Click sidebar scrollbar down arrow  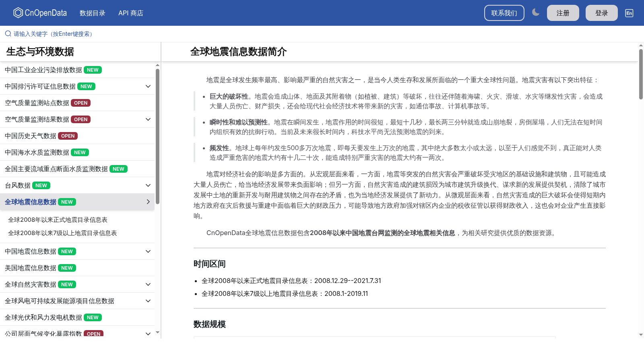[x=157, y=333]
